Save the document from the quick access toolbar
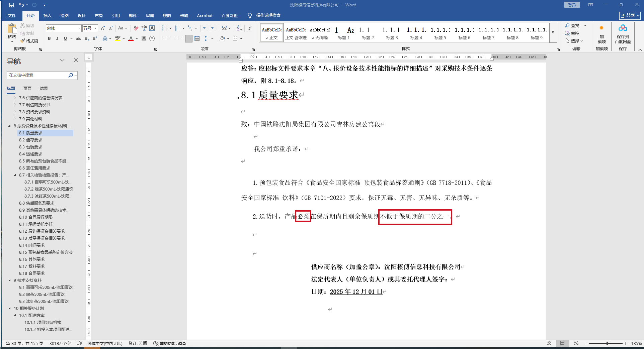This screenshot has height=349, width=644. (12, 5)
